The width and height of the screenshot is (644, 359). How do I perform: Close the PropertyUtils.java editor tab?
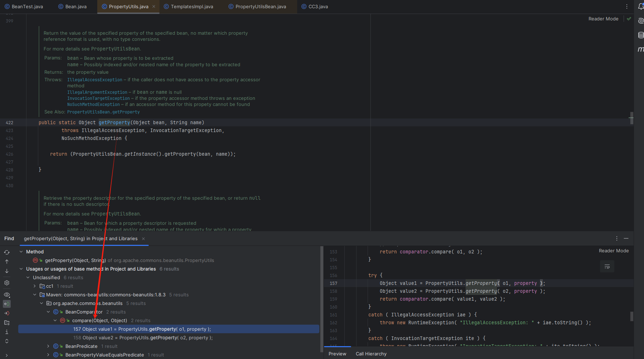pos(154,6)
